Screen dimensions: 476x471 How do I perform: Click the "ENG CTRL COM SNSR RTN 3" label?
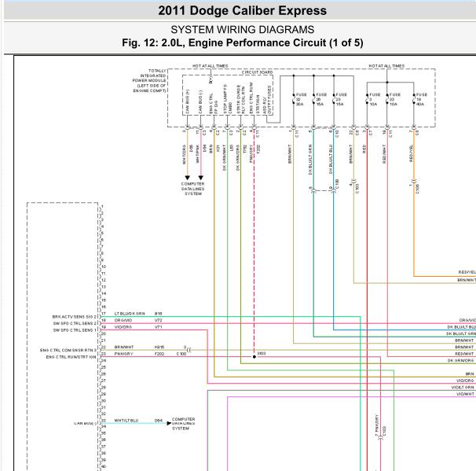(68, 350)
